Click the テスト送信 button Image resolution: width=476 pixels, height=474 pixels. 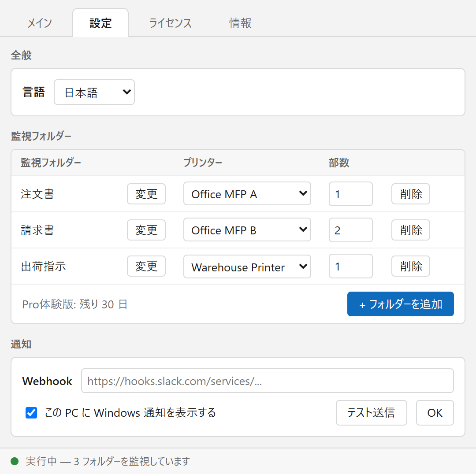pyautogui.click(x=371, y=413)
